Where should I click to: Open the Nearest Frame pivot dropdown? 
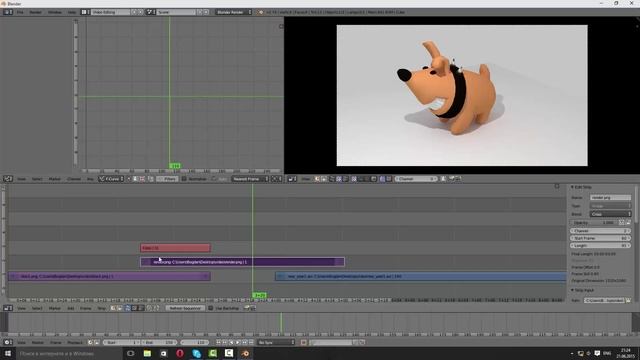tap(251, 179)
